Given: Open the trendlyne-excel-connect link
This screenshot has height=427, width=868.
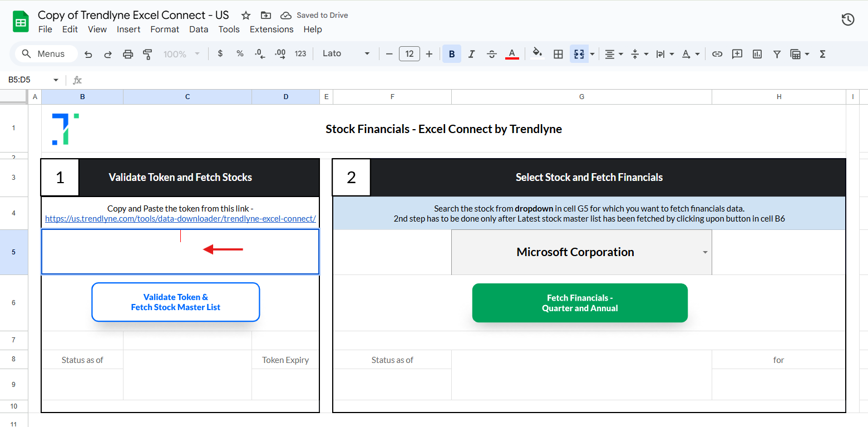Looking at the screenshot, I should 180,219.
